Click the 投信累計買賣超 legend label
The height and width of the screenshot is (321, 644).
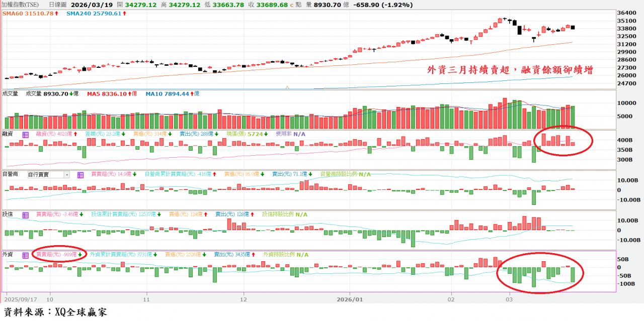(x=120, y=215)
